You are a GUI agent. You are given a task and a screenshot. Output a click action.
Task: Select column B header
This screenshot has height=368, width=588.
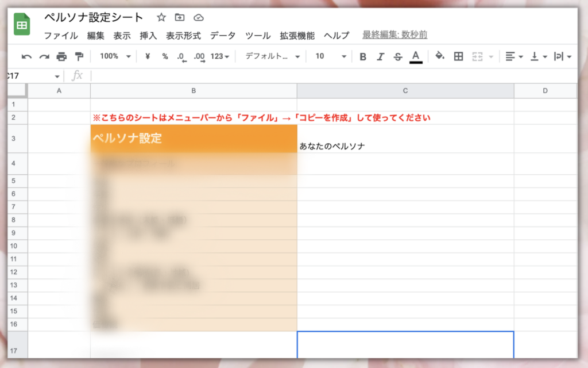194,91
